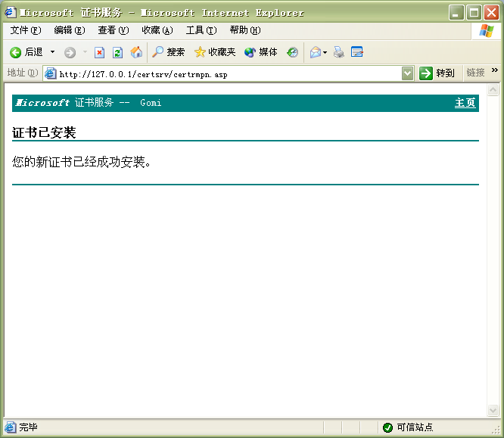Click the scrollbar down arrow

click(x=493, y=410)
